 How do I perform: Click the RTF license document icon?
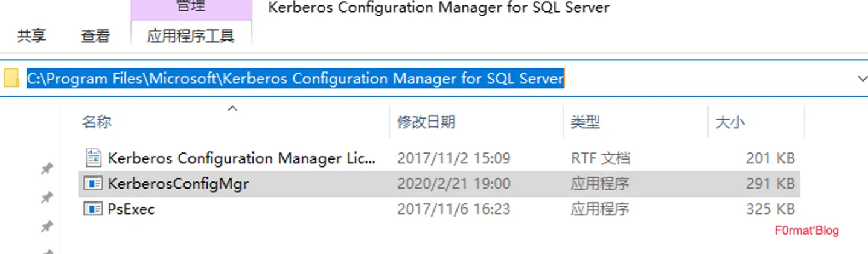[93, 158]
